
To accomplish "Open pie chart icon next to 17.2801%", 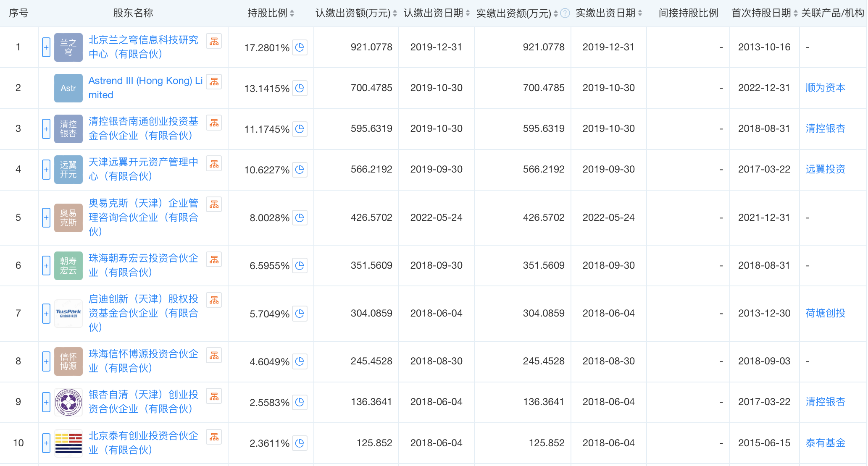I will click(x=300, y=47).
